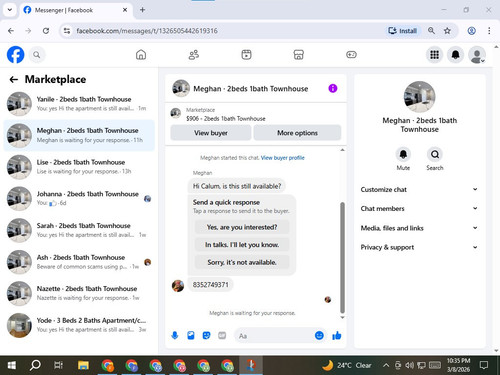The image size is (500, 375).
Task: Open Yode 3 Beds 2 Baths conversation
Action: 79,325
